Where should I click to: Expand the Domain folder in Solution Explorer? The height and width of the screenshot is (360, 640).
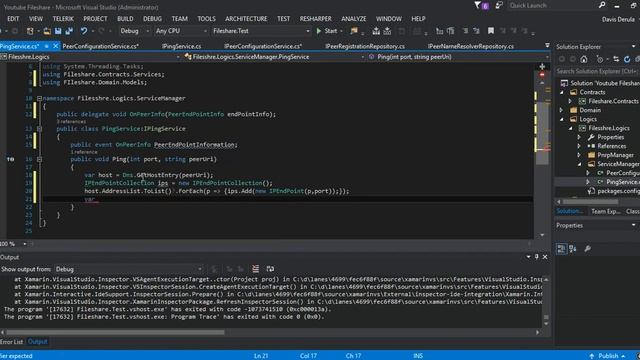pos(562,110)
